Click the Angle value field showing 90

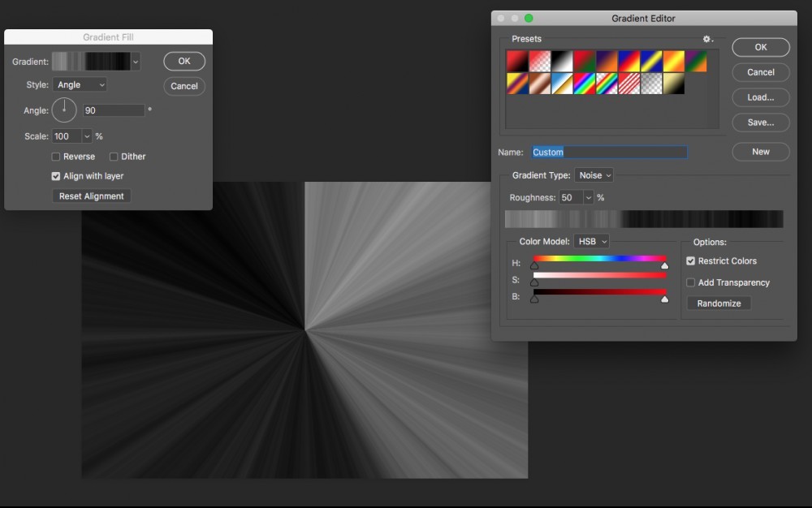[114, 110]
